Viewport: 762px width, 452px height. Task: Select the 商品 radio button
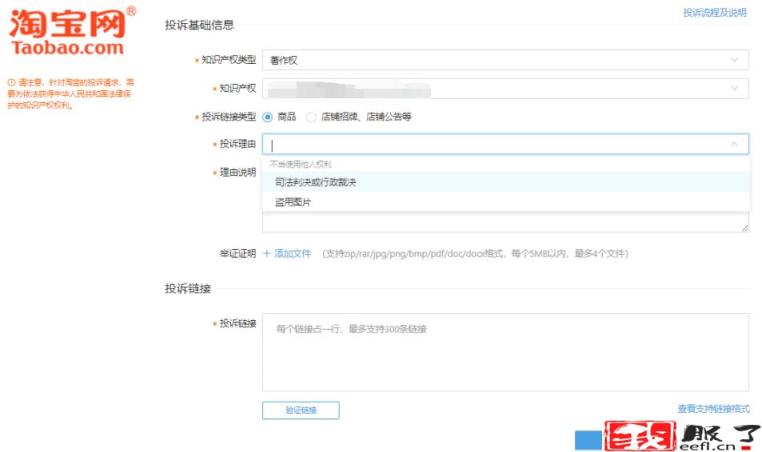tap(268, 117)
